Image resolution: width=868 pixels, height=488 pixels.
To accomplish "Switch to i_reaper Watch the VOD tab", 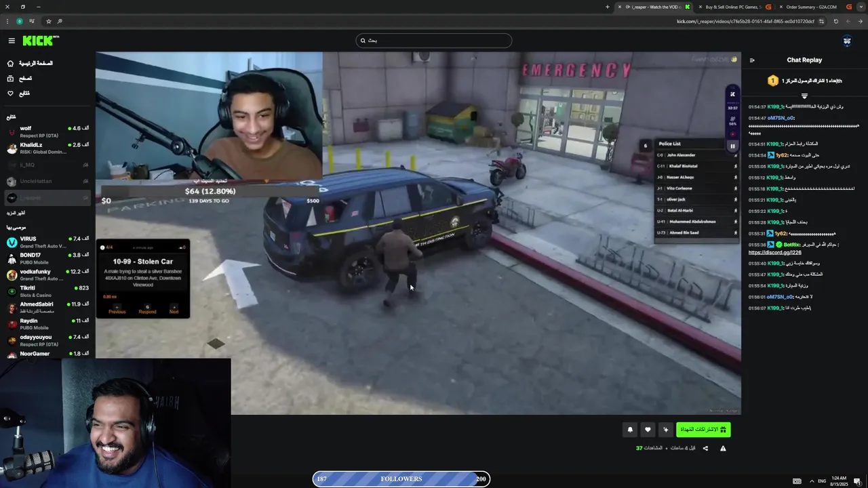I will [654, 7].
